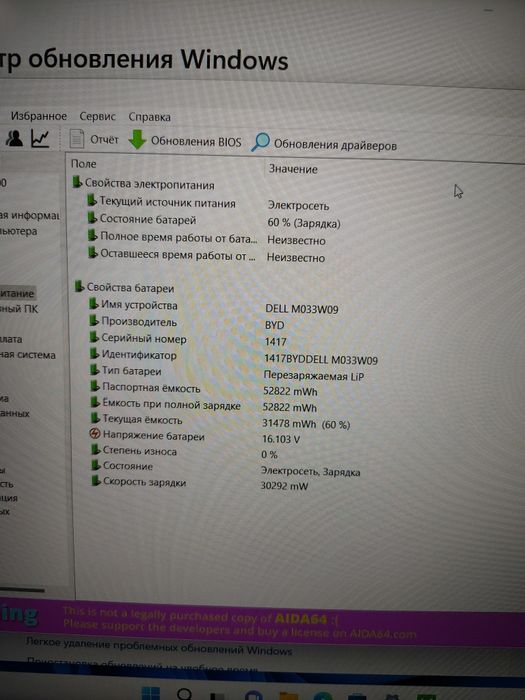Select the Текущая ёмкость field
The height and width of the screenshot is (700, 525).
(x=142, y=420)
